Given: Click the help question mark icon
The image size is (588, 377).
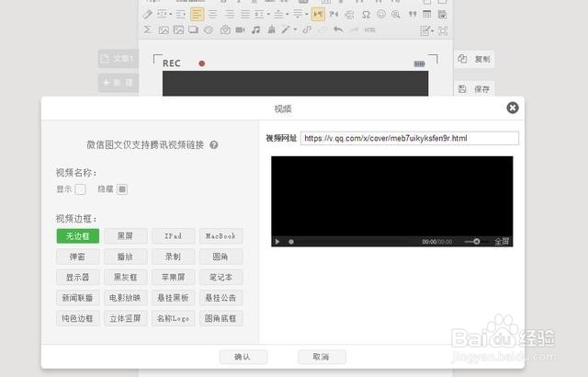Looking at the screenshot, I should [214, 144].
